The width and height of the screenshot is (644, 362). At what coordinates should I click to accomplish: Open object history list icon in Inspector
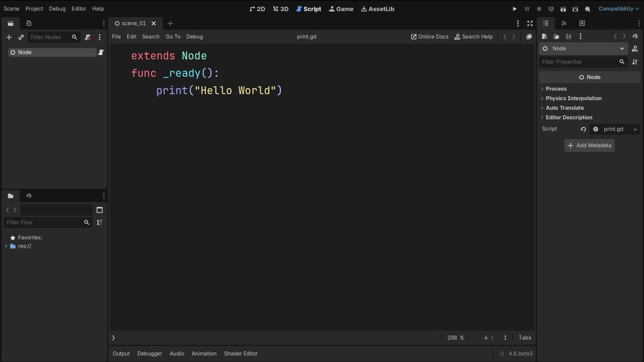click(x=635, y=37)
